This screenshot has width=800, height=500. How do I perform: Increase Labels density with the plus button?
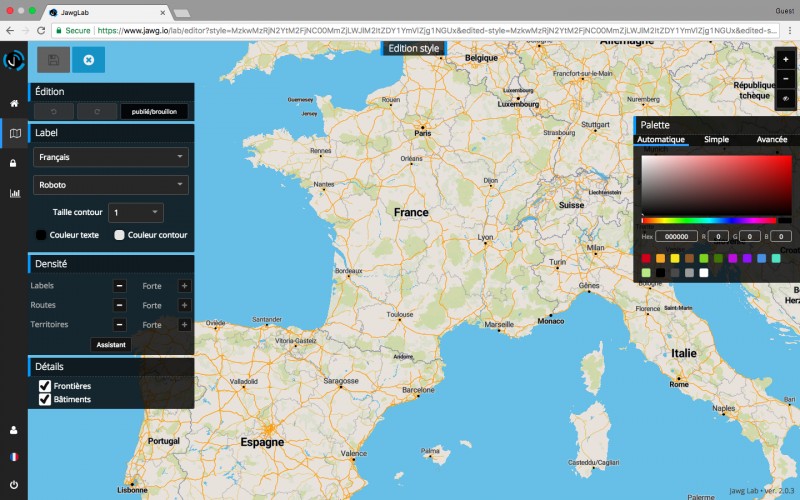tap(184, 286)
